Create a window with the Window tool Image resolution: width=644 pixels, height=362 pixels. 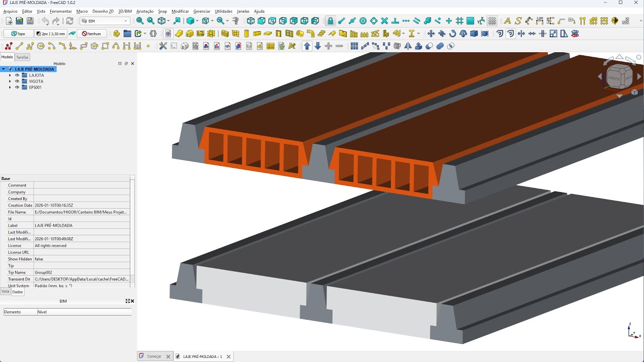pos(289,34)
